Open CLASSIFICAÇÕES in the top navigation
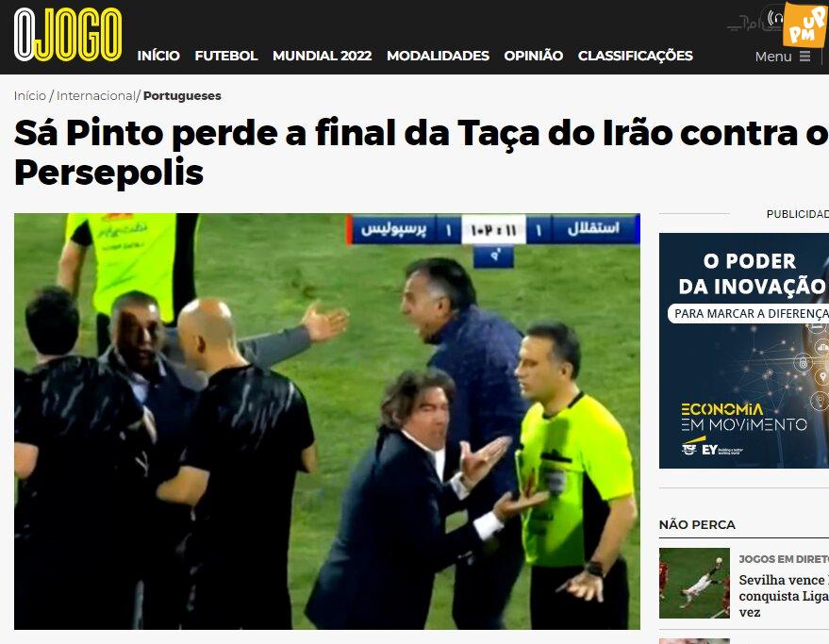 click(x=635, y=56)
